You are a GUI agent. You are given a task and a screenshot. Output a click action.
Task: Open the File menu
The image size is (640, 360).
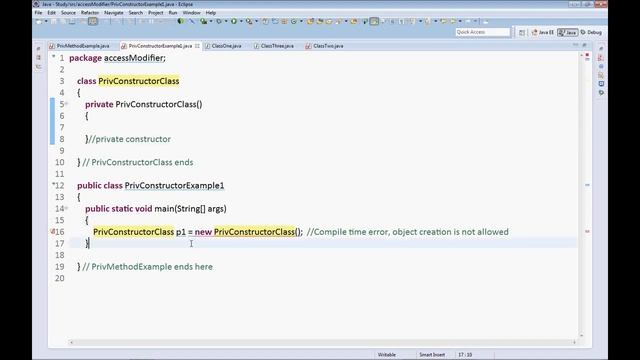click(x=38, y=13)
